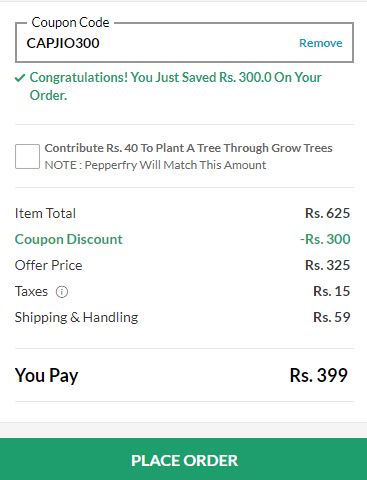This screenshot has width=367, height=480.
Task: Click the Coupon Discount label
Action: 69,239
